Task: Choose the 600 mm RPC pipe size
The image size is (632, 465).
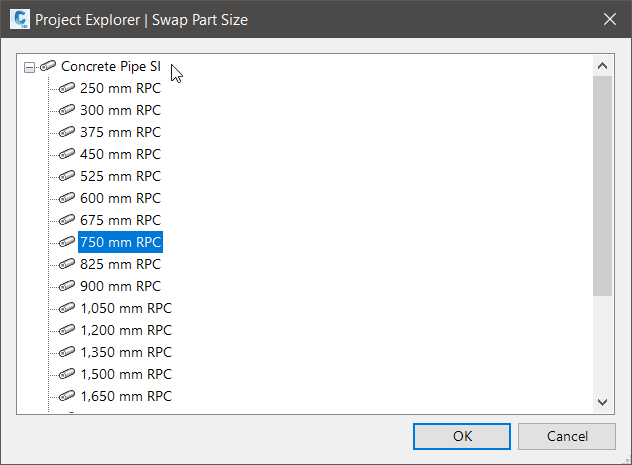Action: (x=120, y=198)
